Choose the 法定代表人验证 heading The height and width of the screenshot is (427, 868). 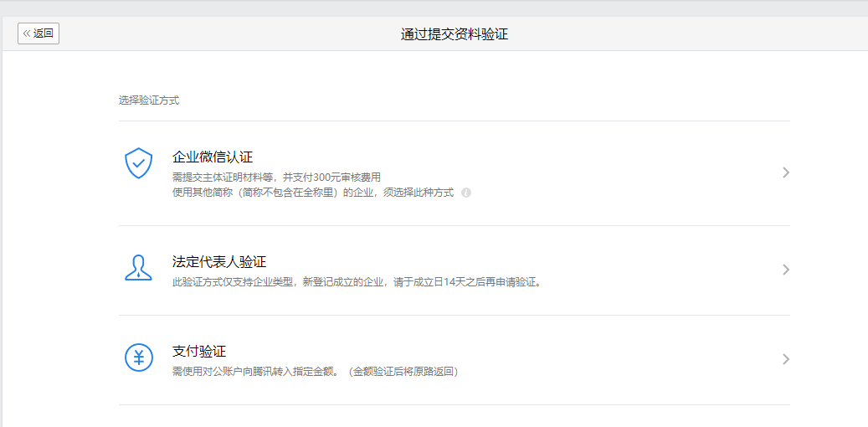click(x=218, y=262)
